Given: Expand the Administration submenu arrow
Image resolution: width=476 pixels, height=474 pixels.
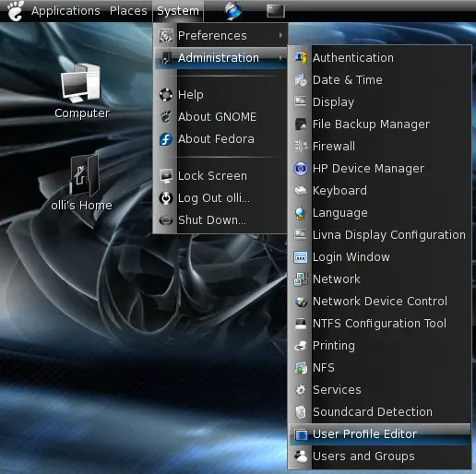Looking at the screenshot, I should [x=280, y=57].
